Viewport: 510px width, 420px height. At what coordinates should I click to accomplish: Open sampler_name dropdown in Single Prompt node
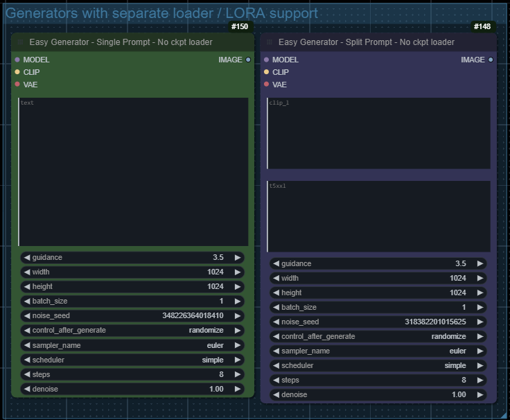pyautogui.click(x=132, y=345)
